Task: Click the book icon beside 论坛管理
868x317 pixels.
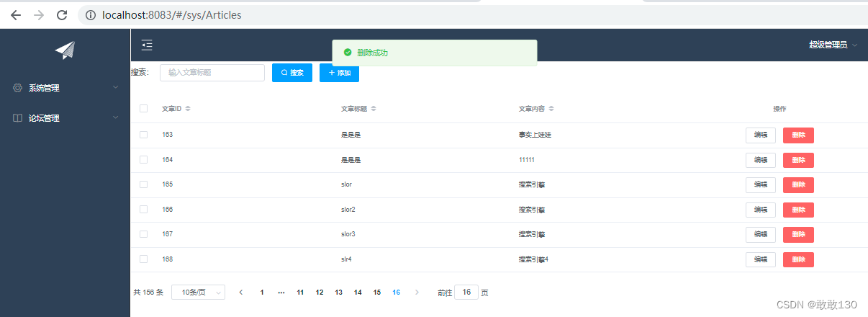Action: tap(17, 118)
